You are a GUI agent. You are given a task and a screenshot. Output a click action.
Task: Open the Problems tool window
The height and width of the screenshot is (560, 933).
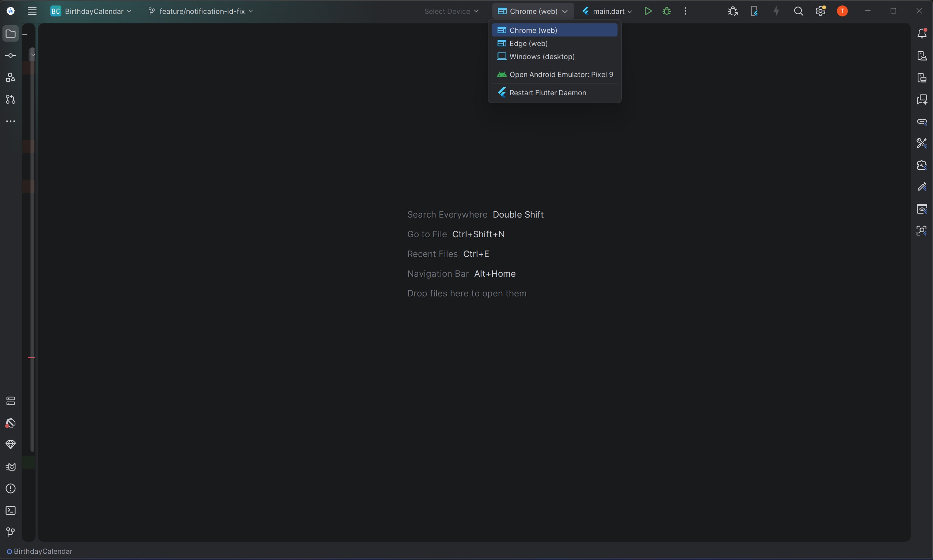coord(11,489)
